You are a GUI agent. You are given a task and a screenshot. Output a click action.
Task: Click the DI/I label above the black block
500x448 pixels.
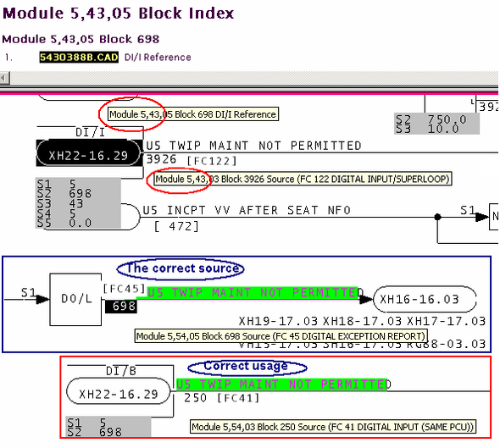pos(90,132)
